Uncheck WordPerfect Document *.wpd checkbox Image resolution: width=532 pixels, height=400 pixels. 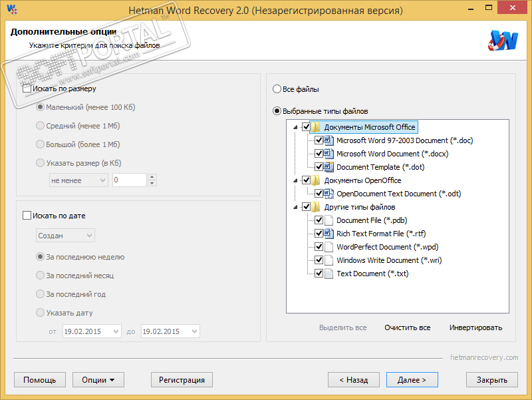319,247
